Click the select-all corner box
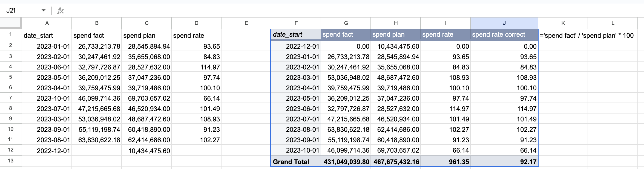The width and height of the screenshot is (644, 169). click(x=11, y=23)
